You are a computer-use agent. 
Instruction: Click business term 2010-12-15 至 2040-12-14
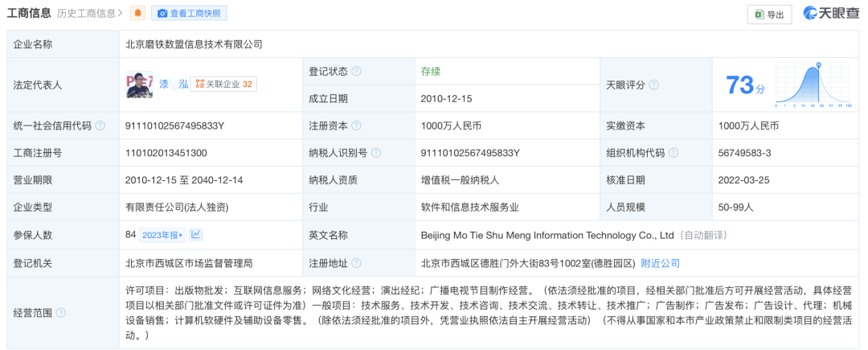point(184,180)
